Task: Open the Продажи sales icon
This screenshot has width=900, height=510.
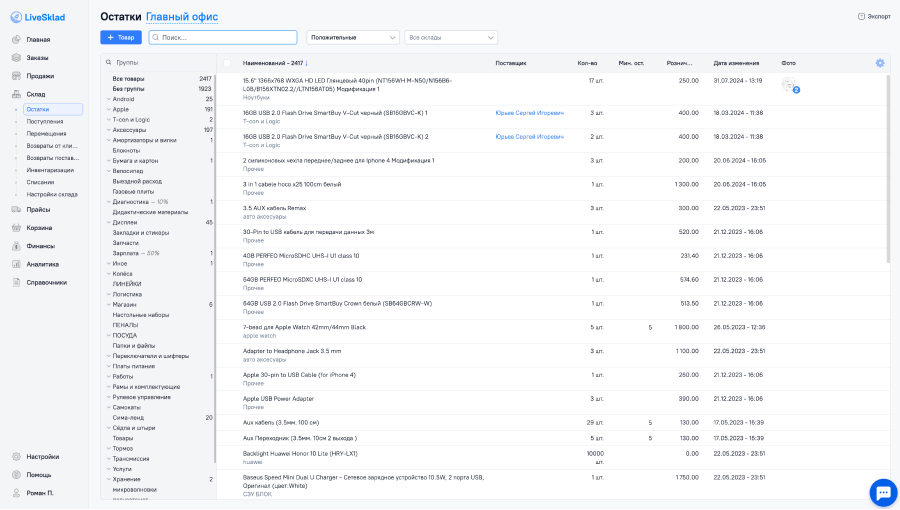Action: (x=16, y=76)
